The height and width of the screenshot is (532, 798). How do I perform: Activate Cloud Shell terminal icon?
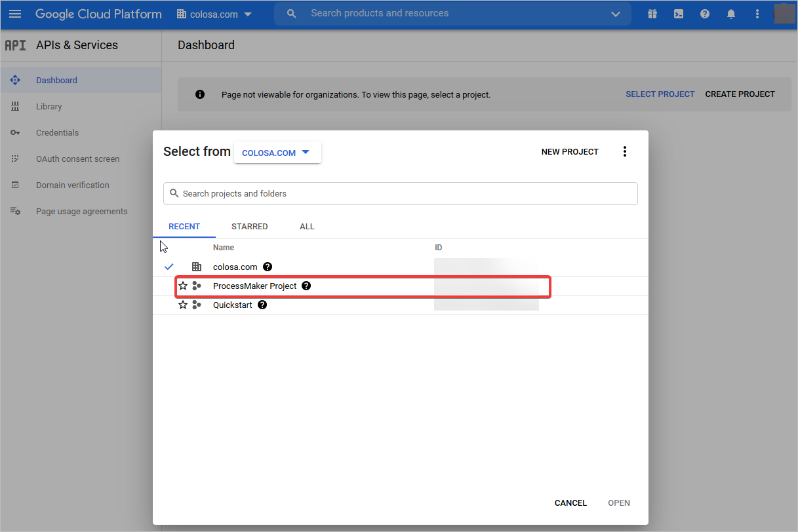pos(679,14)
